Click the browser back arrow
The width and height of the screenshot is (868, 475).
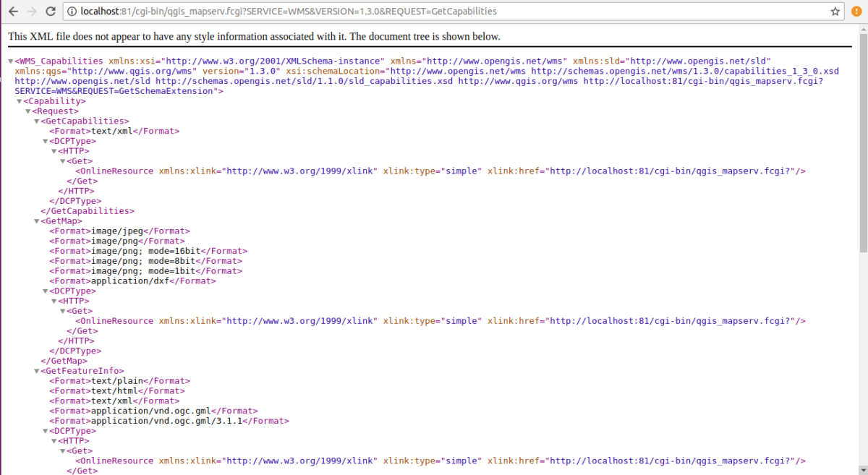click(x=12, y=12)
